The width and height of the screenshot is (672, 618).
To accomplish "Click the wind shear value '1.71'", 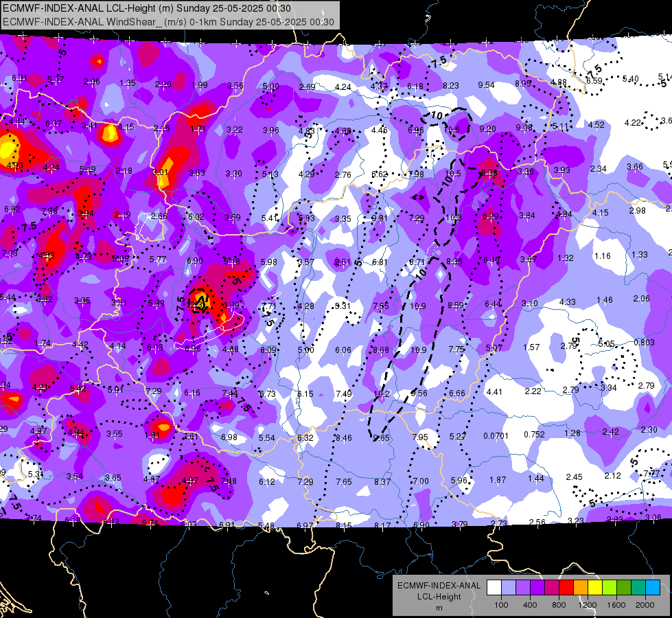I will [198, 128].
